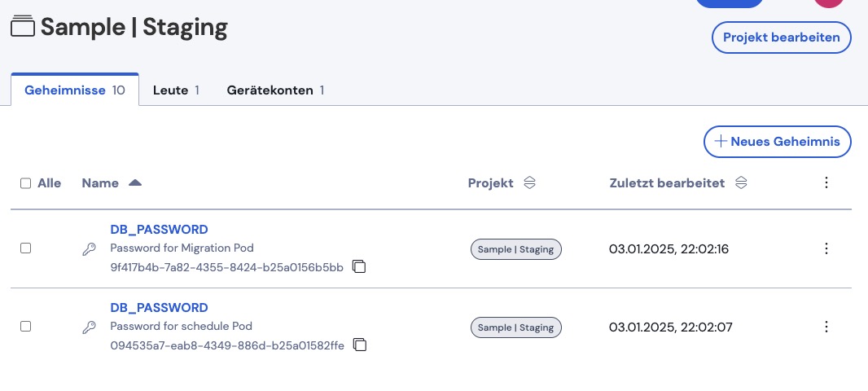Image resolution: width=868 pixels, height=391 pixels.
Task: Switch to the Leute tab
Action: pos(176,90)
